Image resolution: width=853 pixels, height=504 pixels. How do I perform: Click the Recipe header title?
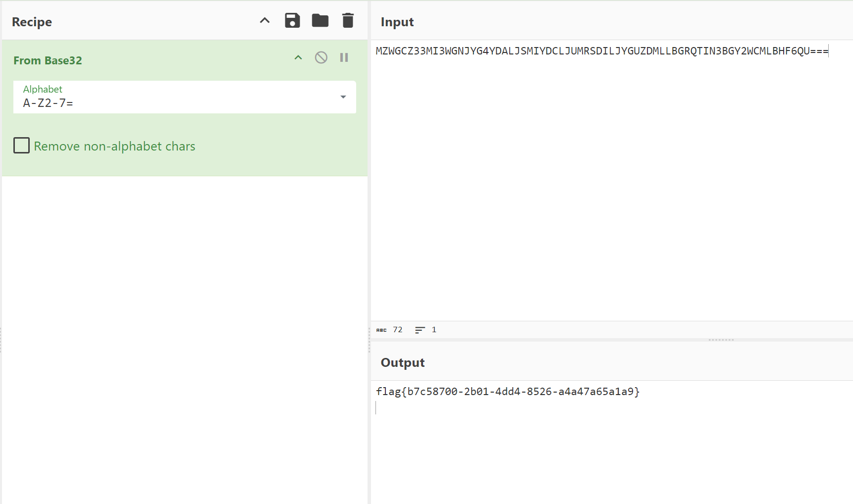[32, 22]
